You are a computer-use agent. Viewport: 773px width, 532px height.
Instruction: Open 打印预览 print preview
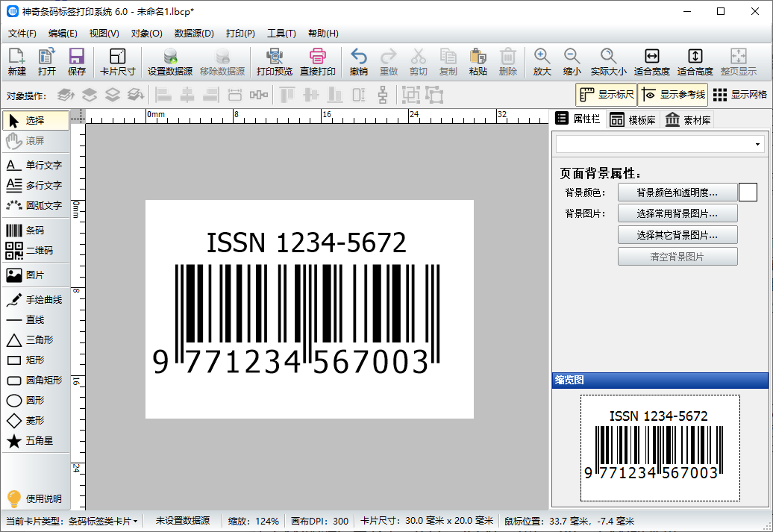(275, 62)
